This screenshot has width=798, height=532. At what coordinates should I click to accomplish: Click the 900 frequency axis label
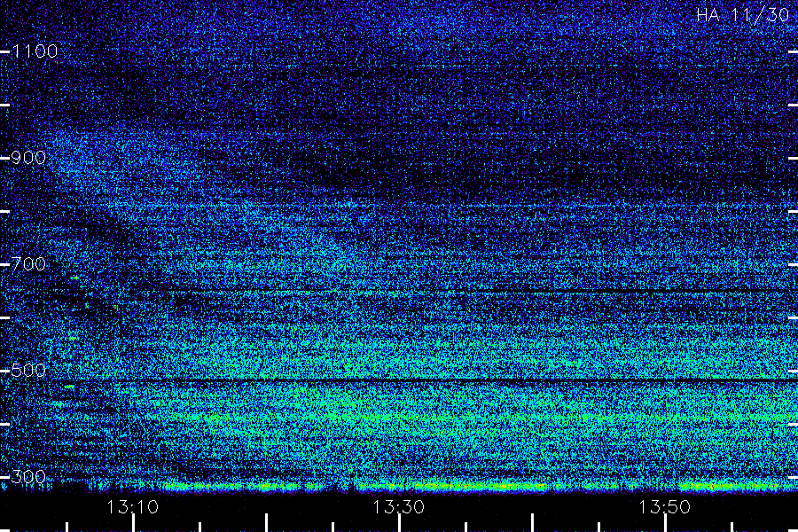[x=28, y=157]
